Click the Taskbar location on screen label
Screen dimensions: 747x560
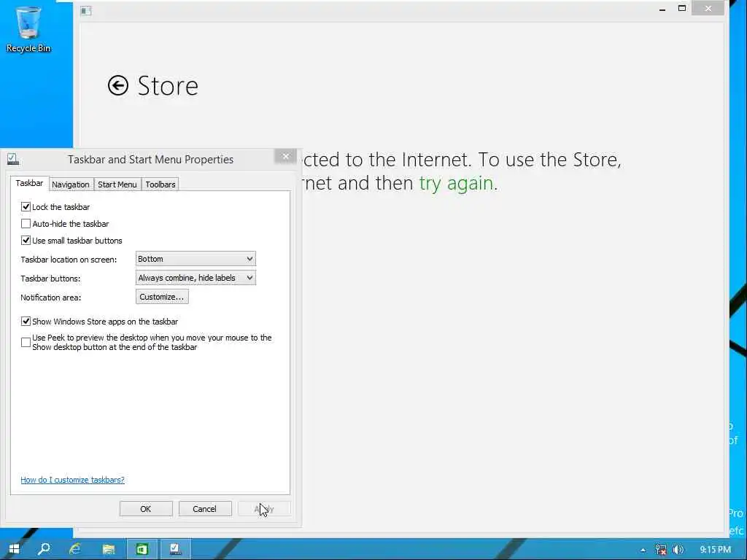tap(69, 260)
